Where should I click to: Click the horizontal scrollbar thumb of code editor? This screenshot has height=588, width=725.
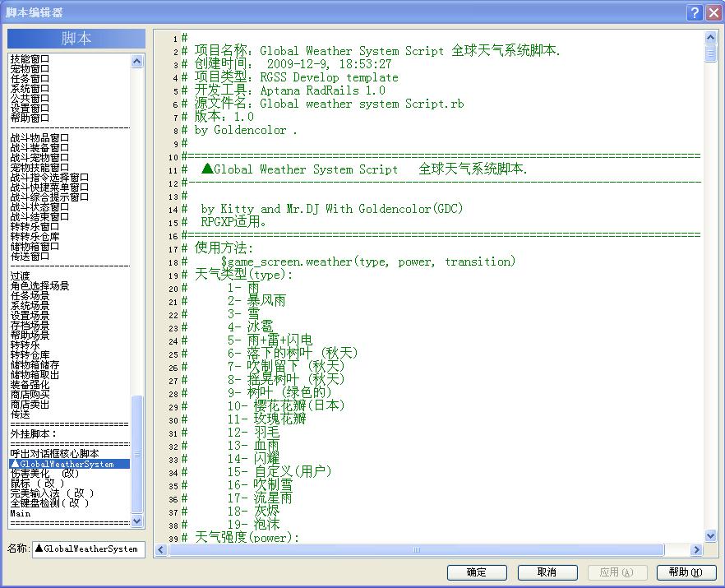[x=416, y=549]
